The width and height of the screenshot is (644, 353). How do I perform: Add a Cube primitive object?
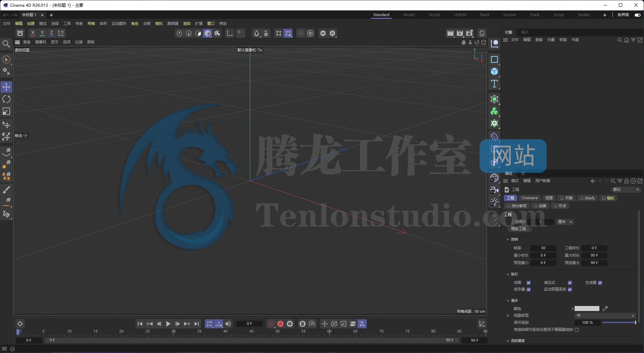coord(494,72)
